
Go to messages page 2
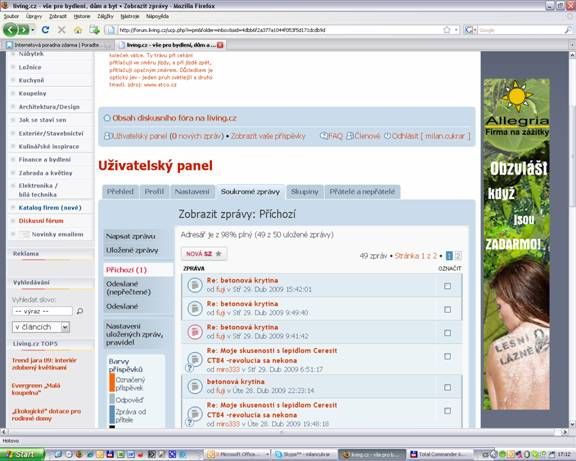(458, 256)
